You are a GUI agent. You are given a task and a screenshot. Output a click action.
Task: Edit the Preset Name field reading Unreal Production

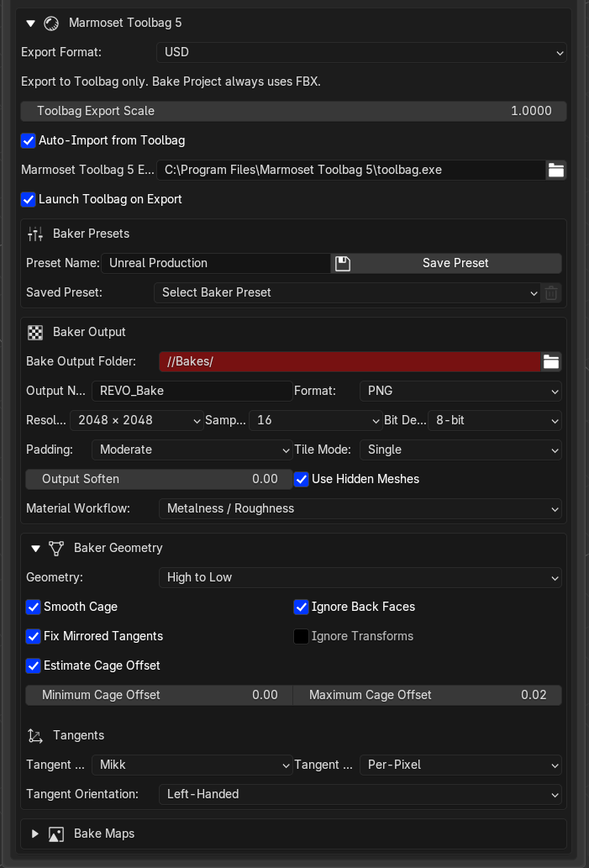click(x=216, y=263)
